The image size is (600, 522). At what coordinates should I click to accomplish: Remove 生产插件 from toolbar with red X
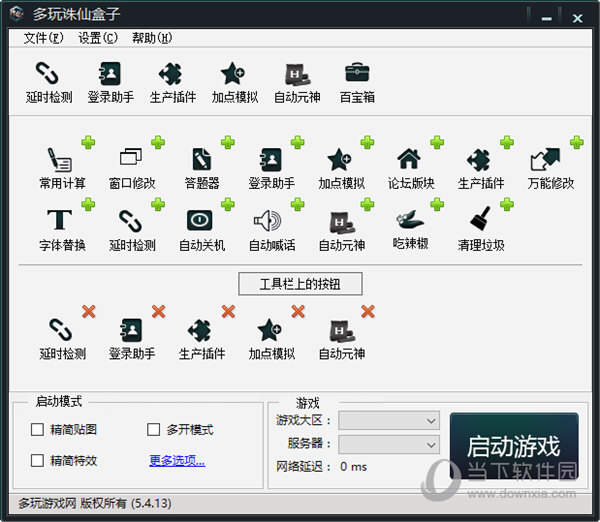(228, 312)
